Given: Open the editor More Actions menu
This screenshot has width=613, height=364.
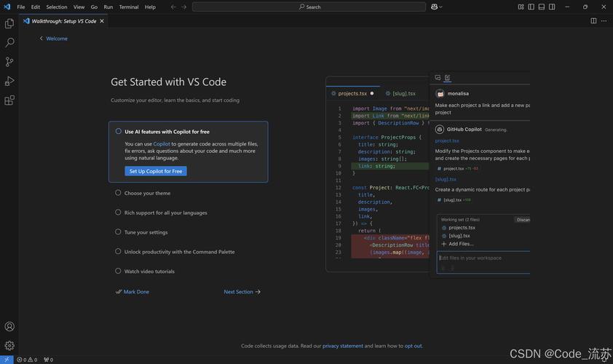Looking at the screenshot, I should pyautogui.click(x=604, y=21).
